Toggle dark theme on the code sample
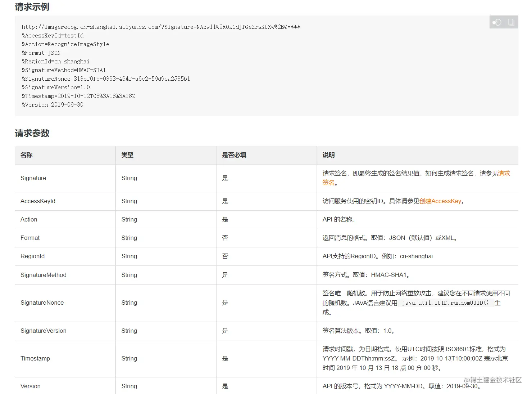Image resolution: width=532 pixels, height=394 pixels. pyautogui.click(x=497, y=22)
